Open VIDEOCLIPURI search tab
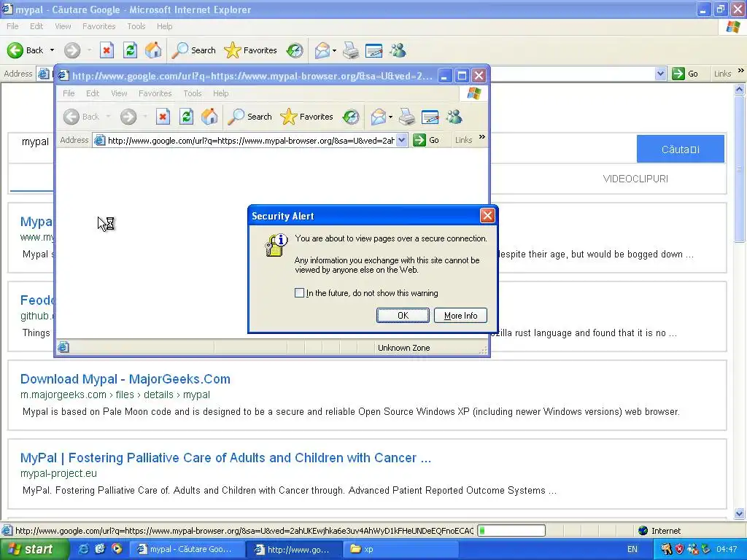The width and height of the screenshot is (747, 560). [x=635, y=179]
